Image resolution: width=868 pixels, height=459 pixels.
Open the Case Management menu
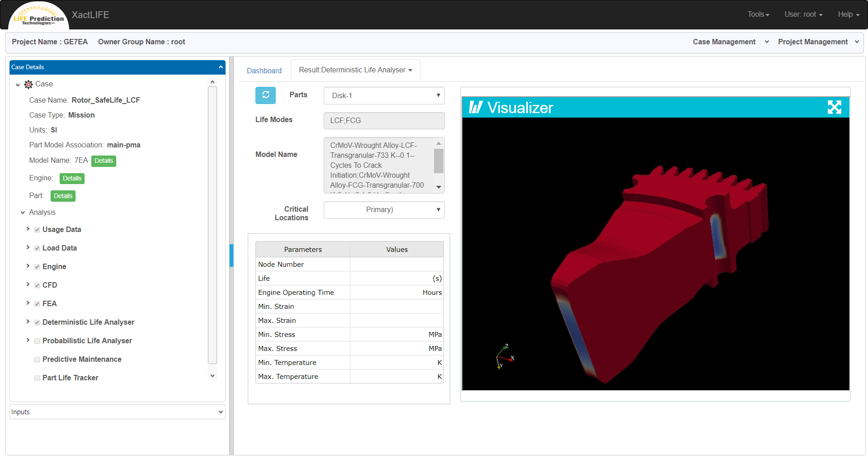[730, 42]
